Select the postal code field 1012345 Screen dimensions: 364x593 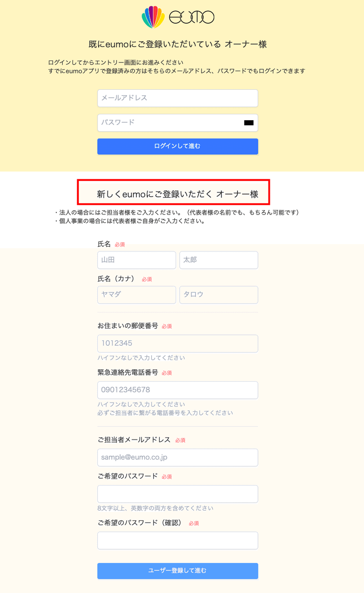tap(177, 343)
